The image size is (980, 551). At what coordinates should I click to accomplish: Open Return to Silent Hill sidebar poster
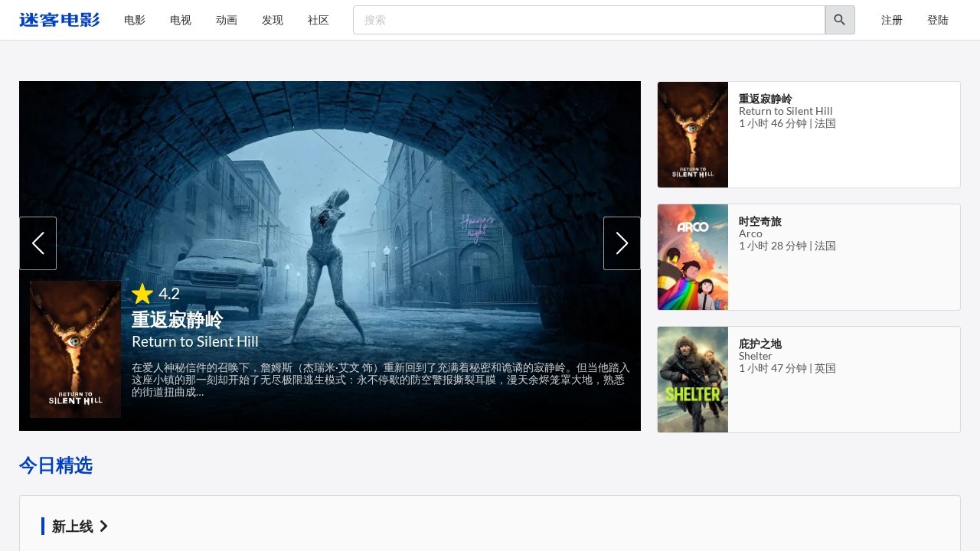693,135
